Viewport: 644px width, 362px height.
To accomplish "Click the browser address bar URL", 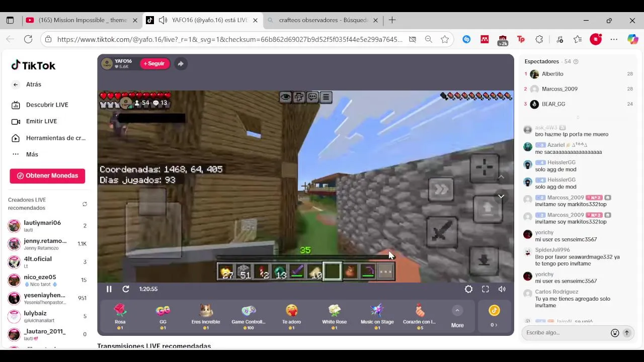I will pos(230,39).
